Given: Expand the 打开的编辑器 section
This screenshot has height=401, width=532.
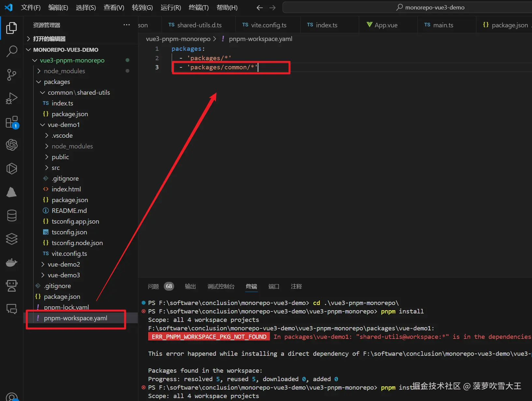Looking at the screenshot, I should click(x=81, y=39).
